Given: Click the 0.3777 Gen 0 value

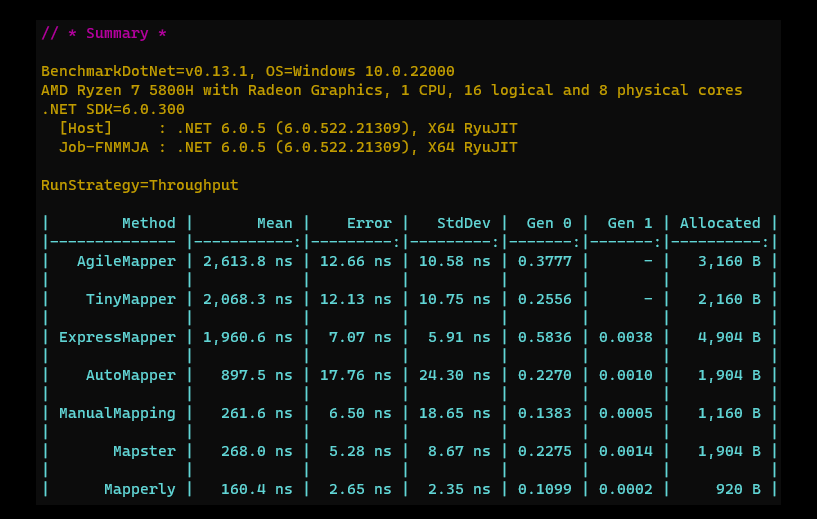Looking at the screenshot, I should pyautogui.click(x=544, y=261).
